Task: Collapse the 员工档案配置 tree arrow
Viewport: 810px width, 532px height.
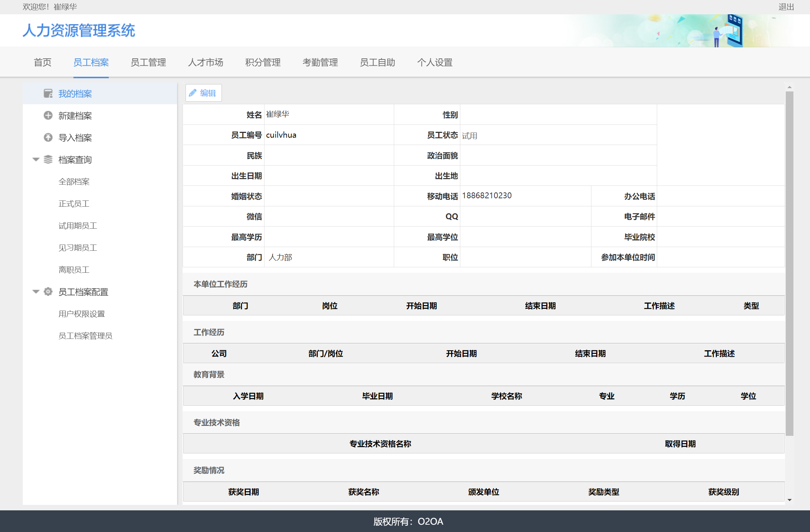Action: click(36, 292)
